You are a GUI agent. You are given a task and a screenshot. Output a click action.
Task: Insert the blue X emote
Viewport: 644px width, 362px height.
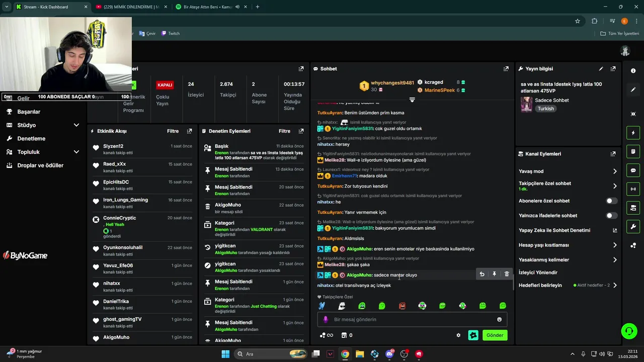322,306
